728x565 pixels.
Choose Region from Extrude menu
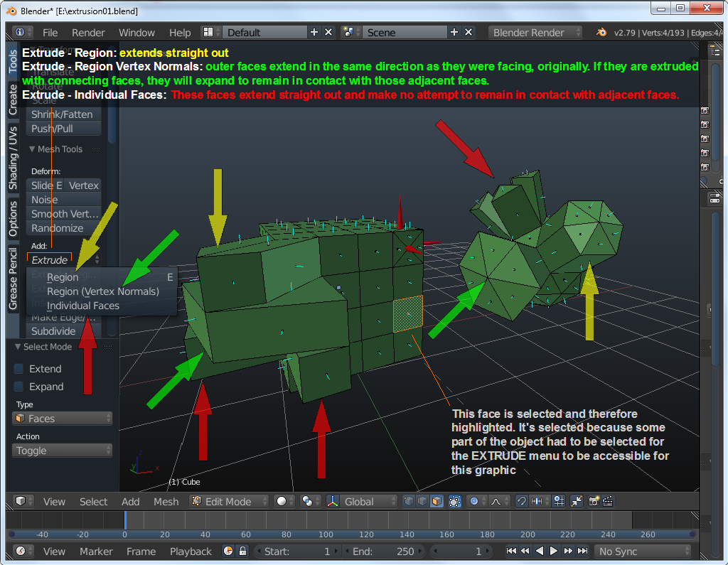click(102, 277)
